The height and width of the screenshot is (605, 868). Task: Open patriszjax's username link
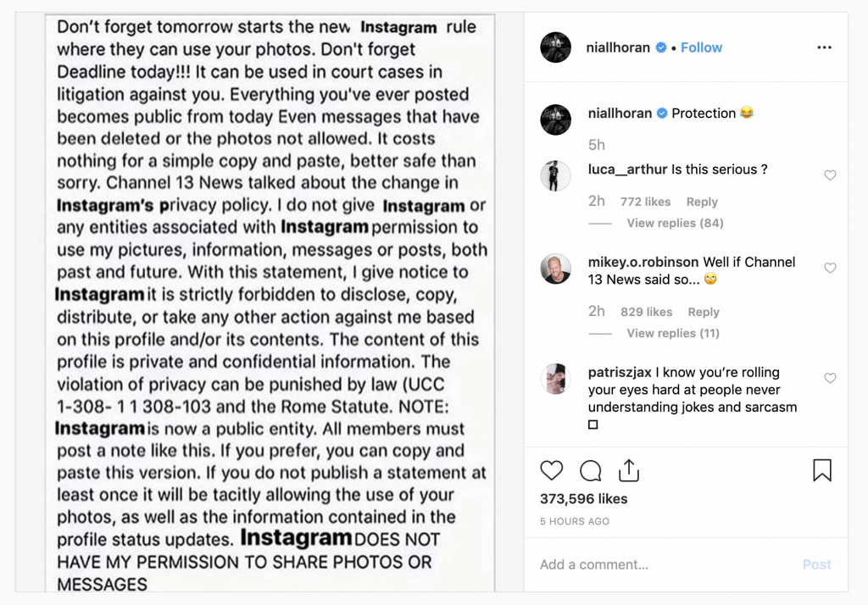point(620,372)
